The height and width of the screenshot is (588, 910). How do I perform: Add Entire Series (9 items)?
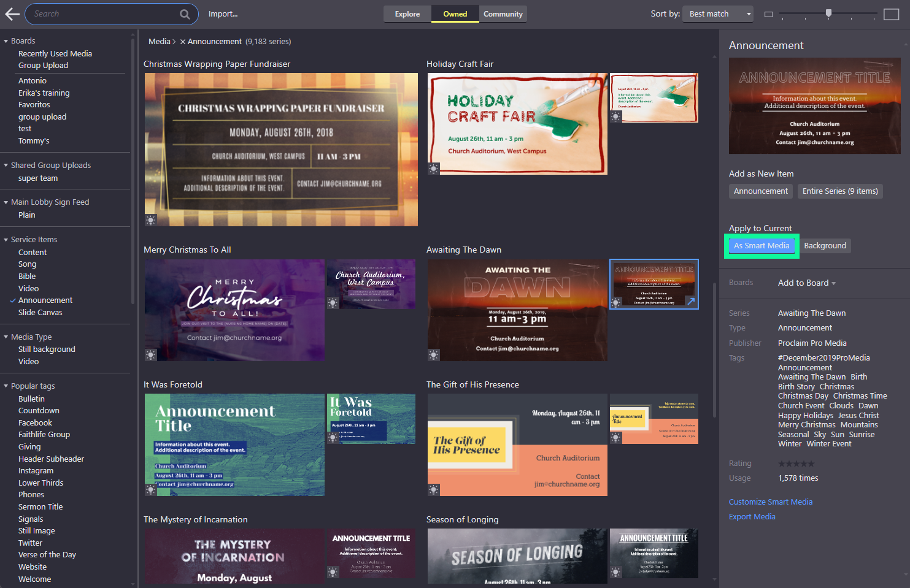840,191
